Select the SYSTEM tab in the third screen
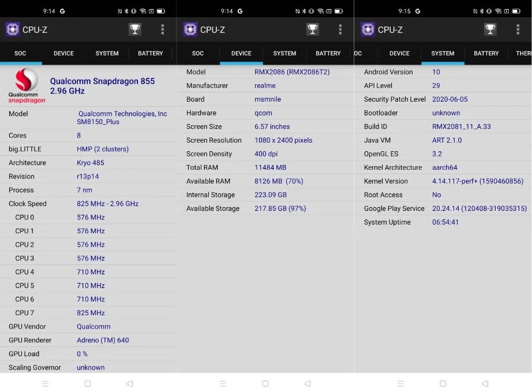The image size is (532, 392). [x=443, y=53]
